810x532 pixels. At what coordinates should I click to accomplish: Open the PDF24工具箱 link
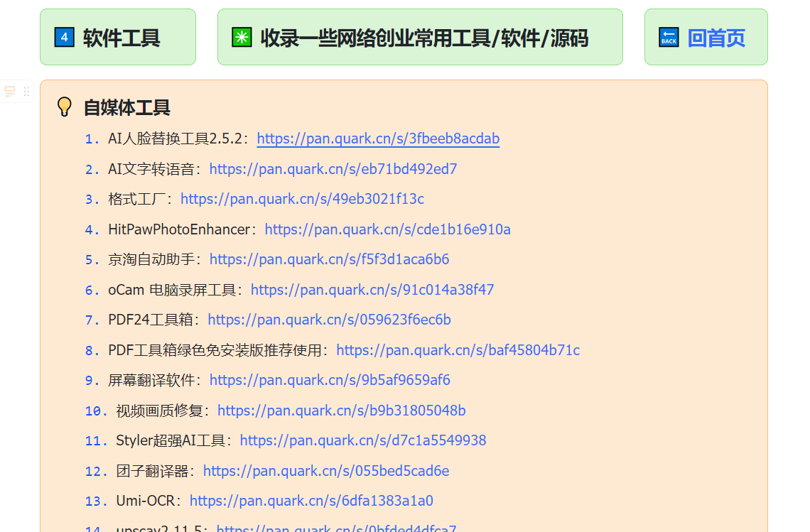[x=329, y=320]
